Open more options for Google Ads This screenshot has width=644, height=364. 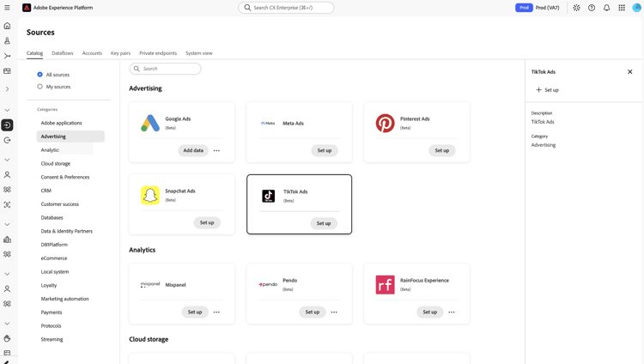pyautogui.click(x=216, y=151)
